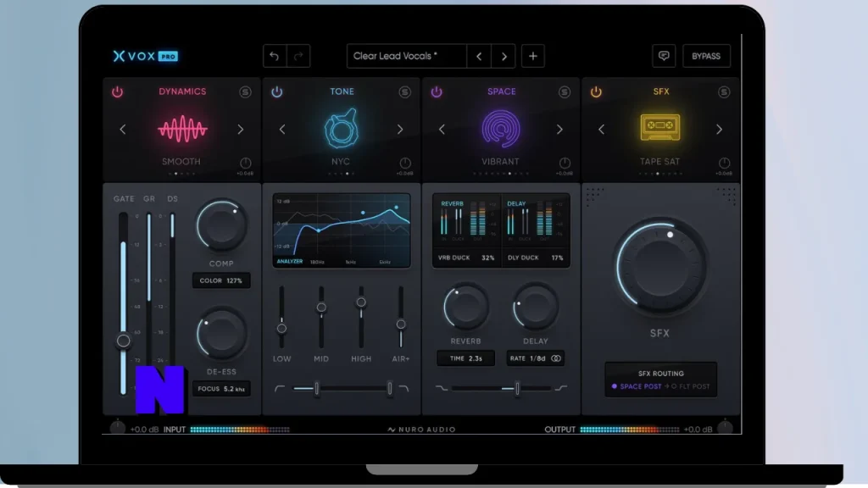Go to next preset with right chevron
Viewport: 868px width, 488px height.
click(504, 56)
